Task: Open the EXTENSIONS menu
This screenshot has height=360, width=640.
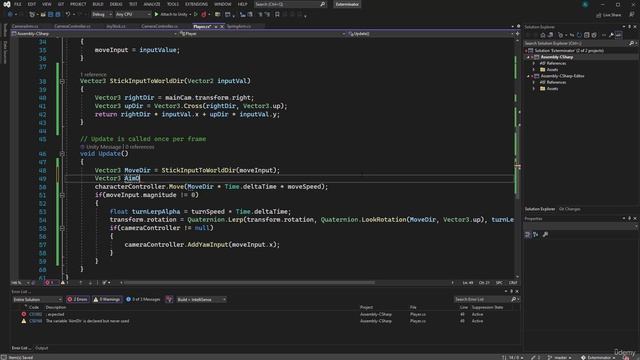Action: (196, 4)
